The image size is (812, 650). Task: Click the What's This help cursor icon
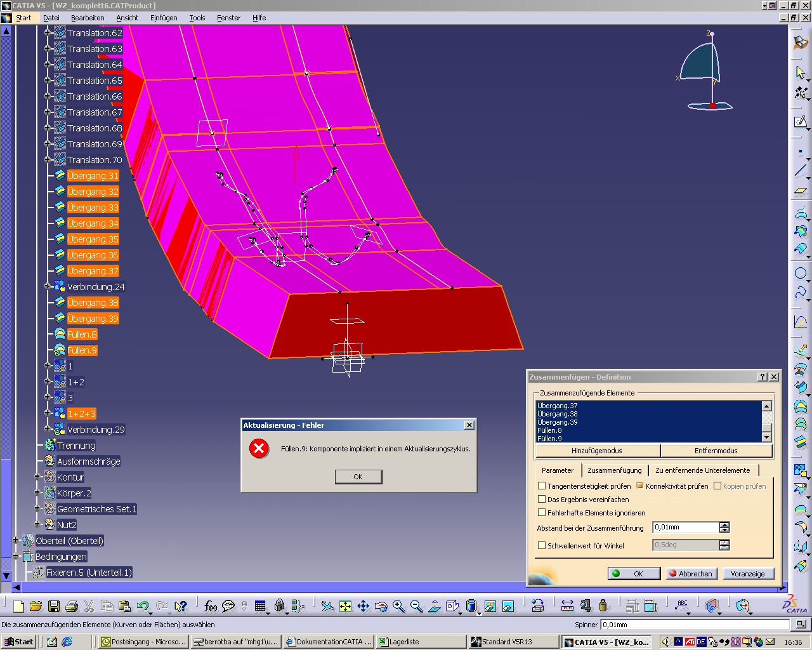pos(181,606)
